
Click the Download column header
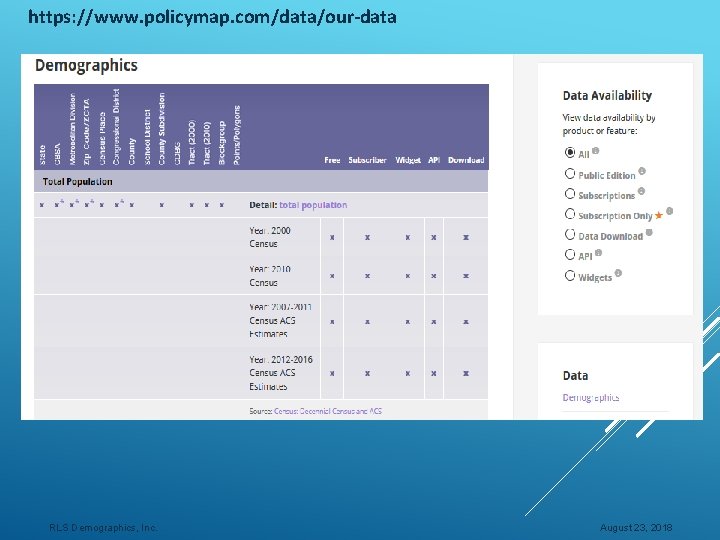tap(466, 160)
